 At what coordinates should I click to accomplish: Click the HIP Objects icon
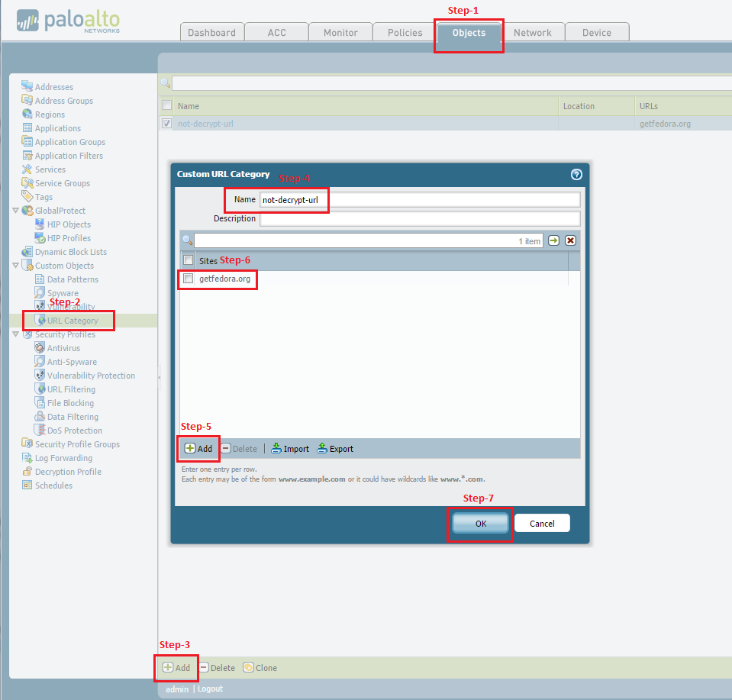pyautogui.click(x=40, y=224)
